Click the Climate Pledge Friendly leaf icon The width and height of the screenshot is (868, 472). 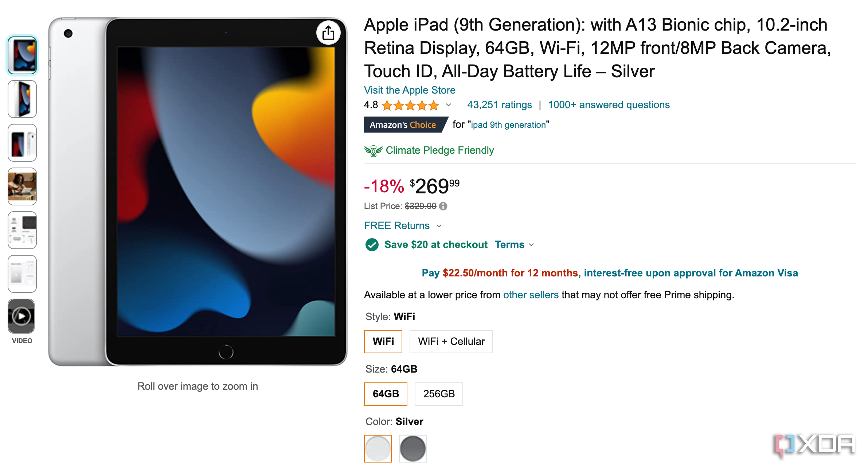coord(373,150)
